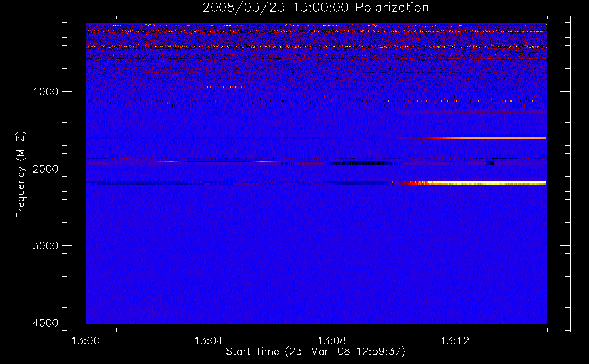Click the '13:12' time tick label

point(455,341)
